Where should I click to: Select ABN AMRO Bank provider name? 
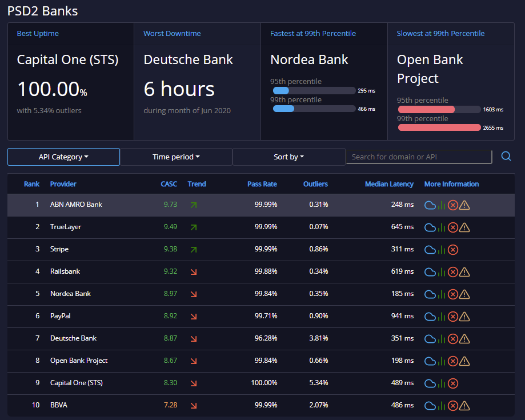tap(76, 205)
